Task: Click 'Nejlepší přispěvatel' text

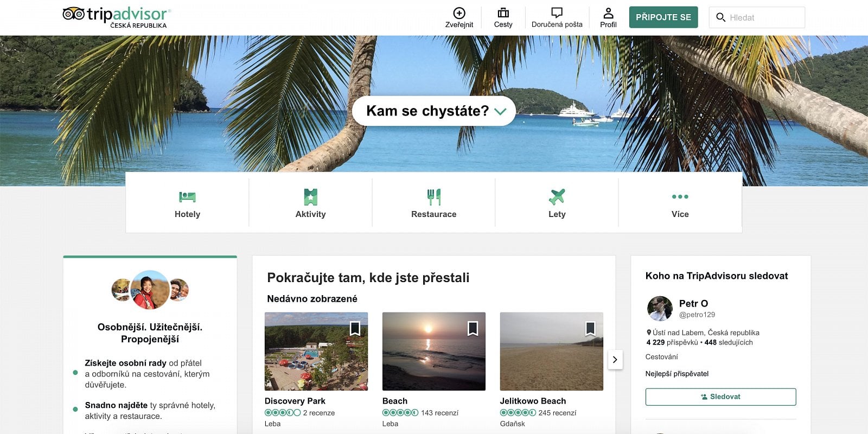Action: pyautogui.click(x=677, y=374)
